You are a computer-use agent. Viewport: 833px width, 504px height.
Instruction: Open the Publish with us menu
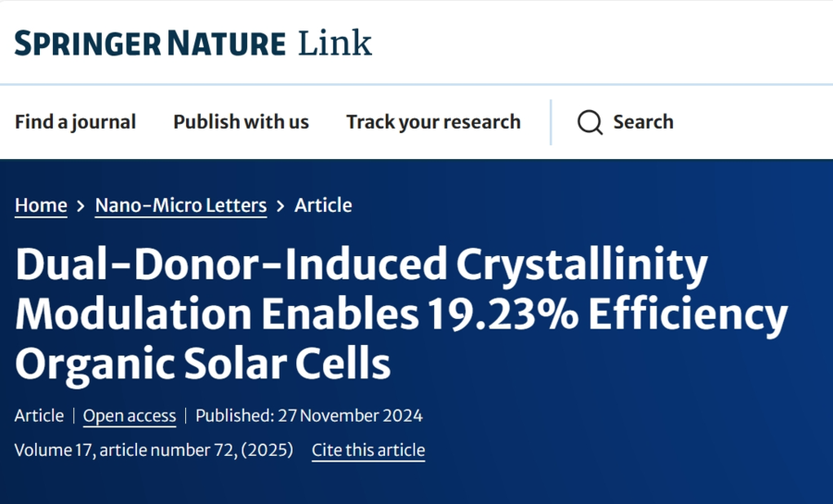tap(242, 122)
